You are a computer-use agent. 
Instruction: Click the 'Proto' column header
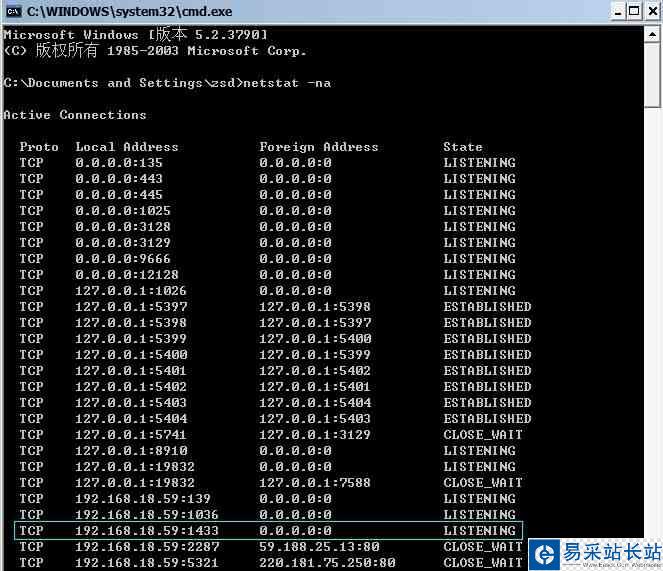[39, 147]
